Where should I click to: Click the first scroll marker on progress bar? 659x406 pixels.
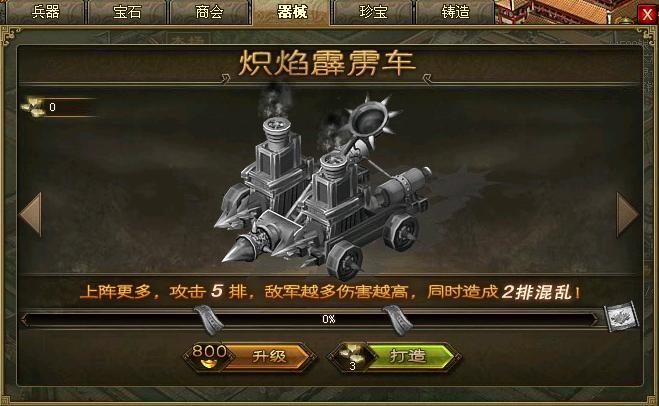(209, 320)
